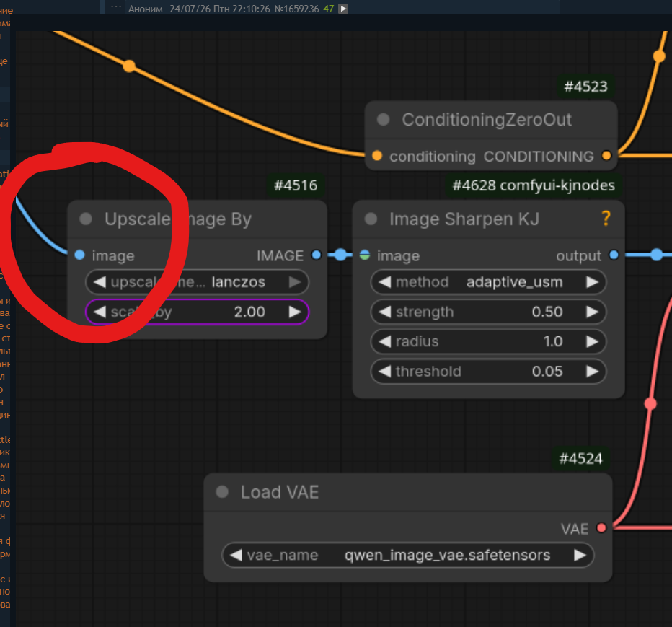Viewport: 672px width, 627px height.
Task: Select next upscale method after lanczos
Action: [x=295, y=282]
